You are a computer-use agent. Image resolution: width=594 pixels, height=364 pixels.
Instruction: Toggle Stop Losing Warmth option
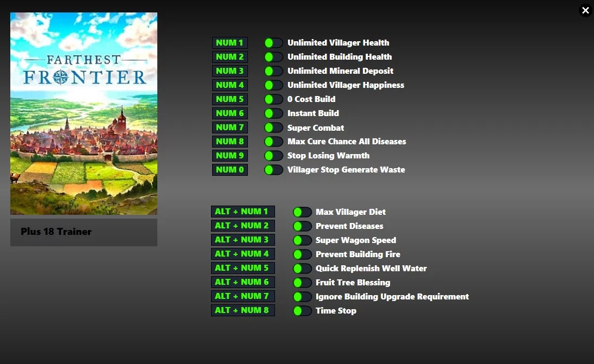273,156
